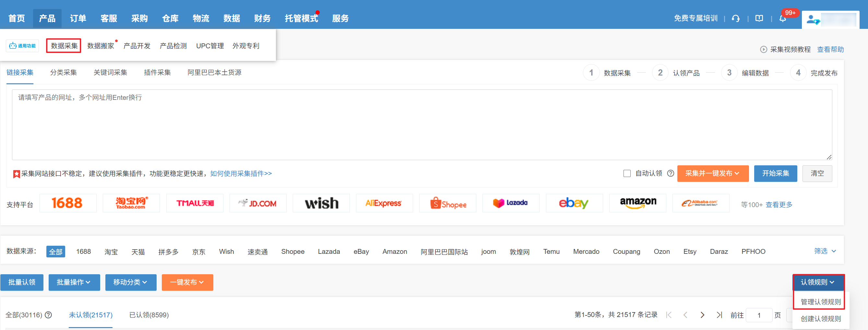Select the Amazon platform logo
868x330 pixels.
(x=638, y=203)
